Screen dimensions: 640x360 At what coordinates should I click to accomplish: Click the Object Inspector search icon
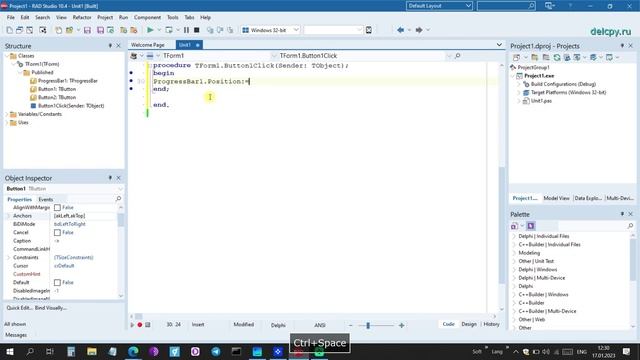(118, 198)
